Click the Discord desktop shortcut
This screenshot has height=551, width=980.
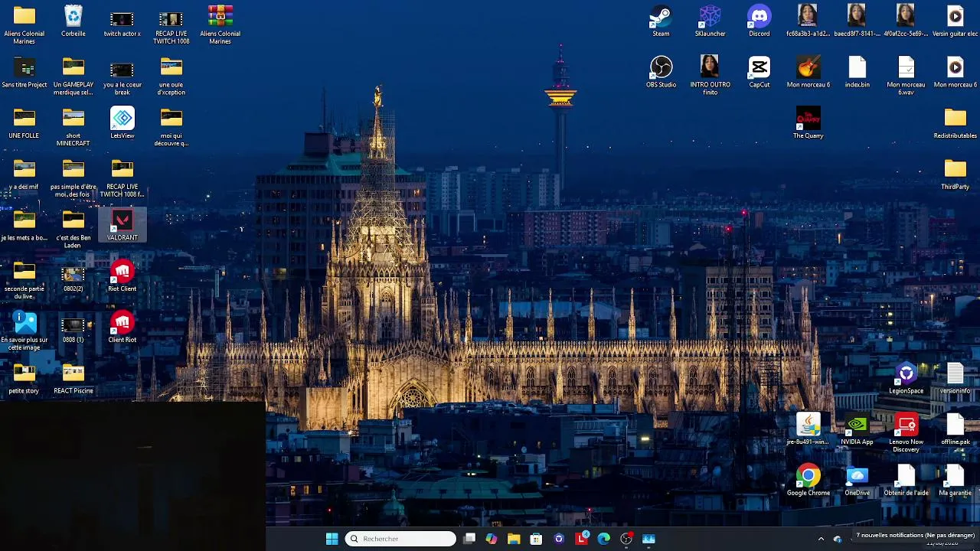click(759, 16)
